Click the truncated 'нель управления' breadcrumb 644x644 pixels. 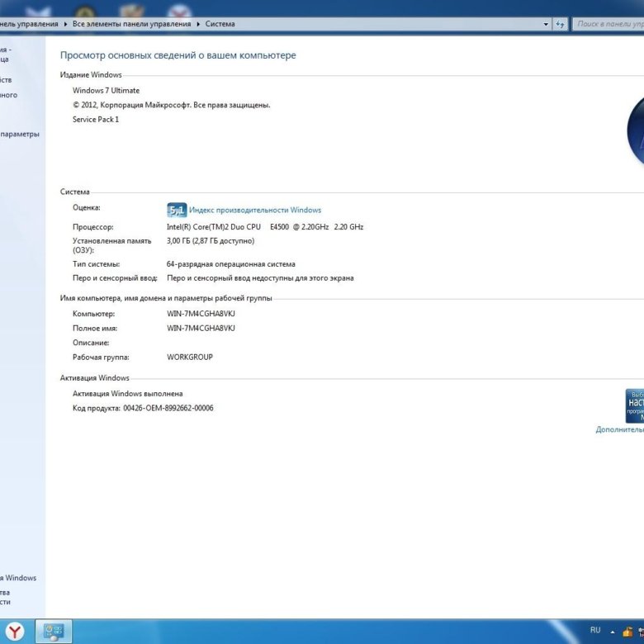coord(29,24)
